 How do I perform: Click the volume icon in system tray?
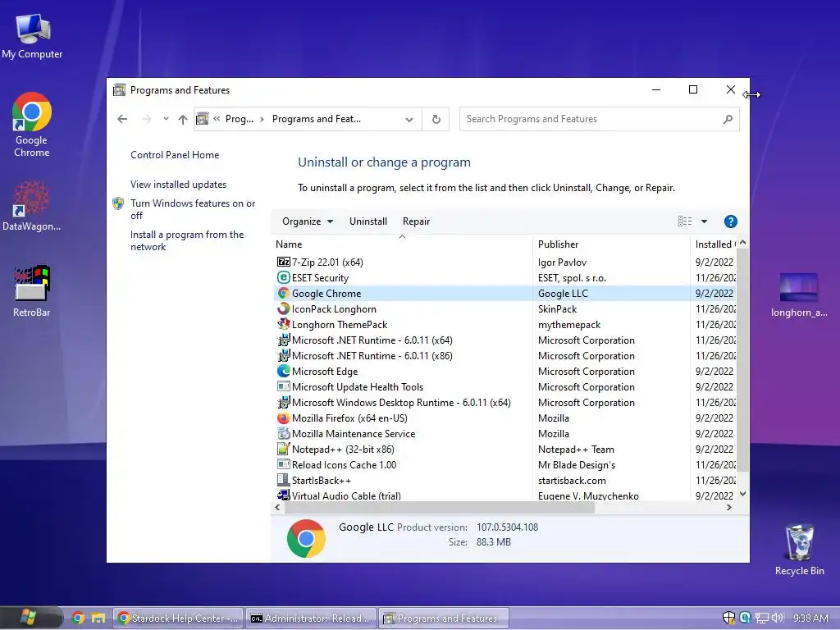pos(777,618)
